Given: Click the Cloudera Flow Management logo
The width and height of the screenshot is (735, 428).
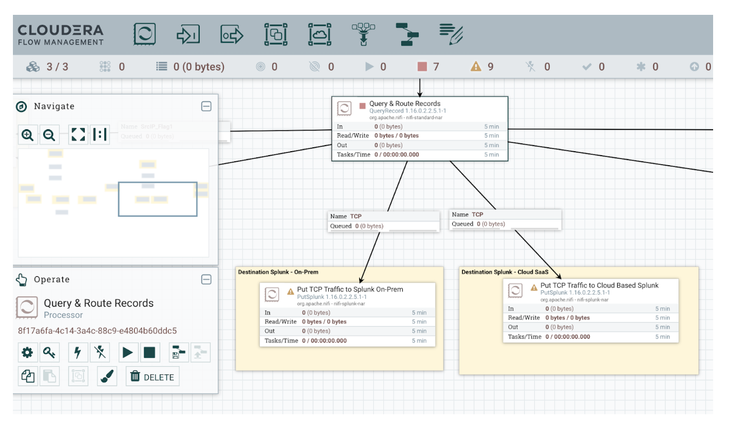Looking at the screenshot, I should tap(60, 35).
